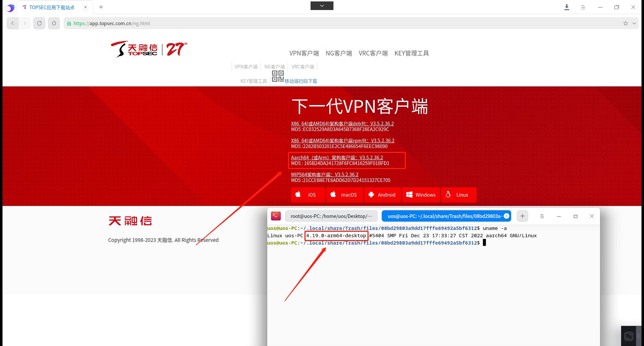The image size is (644, 346).
Task: Add a new terminal tab with plus button
Action: pyautogui.click(x=523, y=216)
